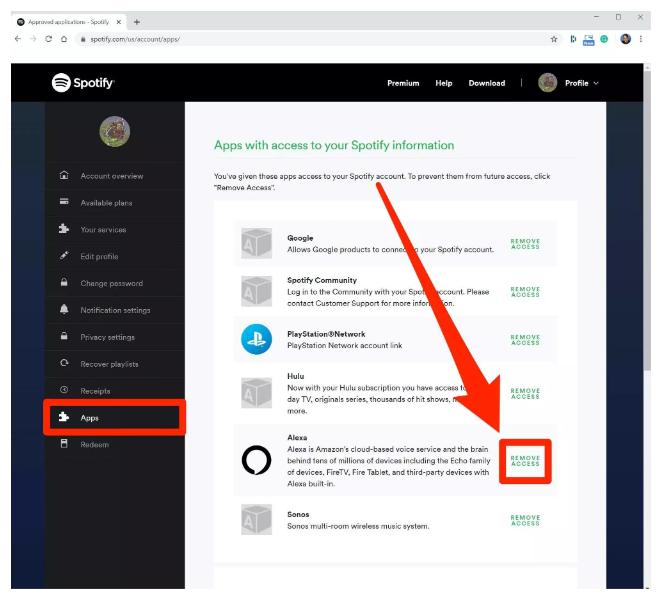Click the address bar URL field

311,39
